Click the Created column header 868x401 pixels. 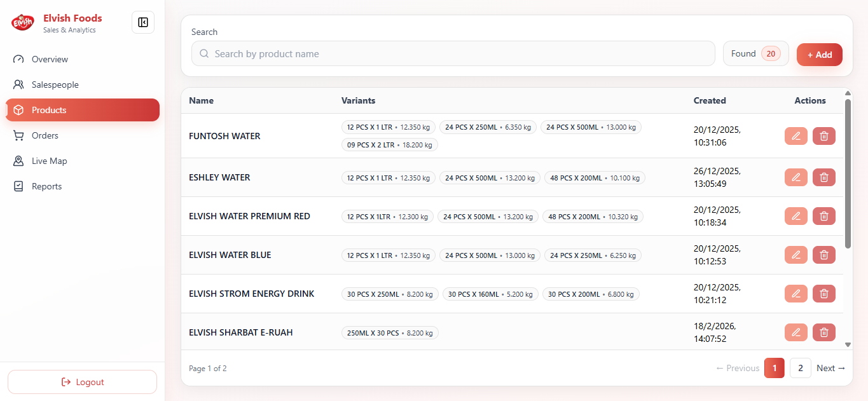click(710, 100)
